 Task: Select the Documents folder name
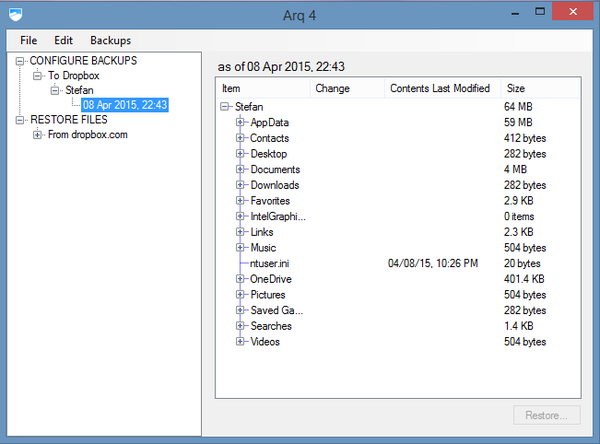pos(275,169)
